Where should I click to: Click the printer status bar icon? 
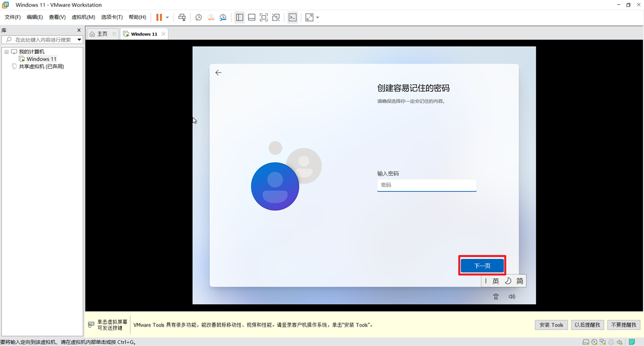(x=611, y=342)
